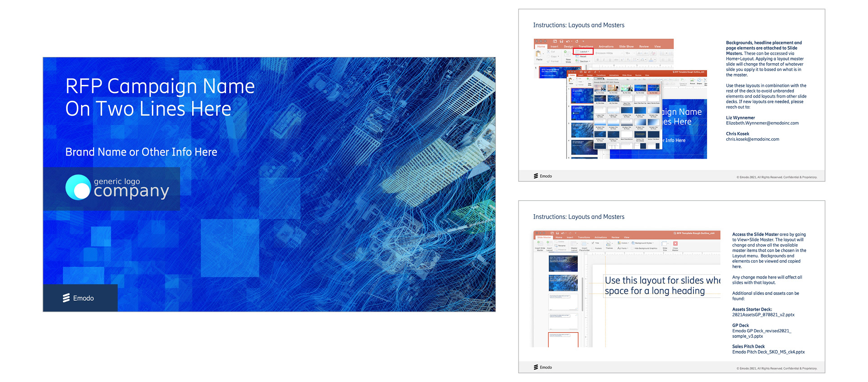Viewport: 868px width, 382px height.
Task: Select Transitions tab in back PowerPoint window
Action: 586,46
